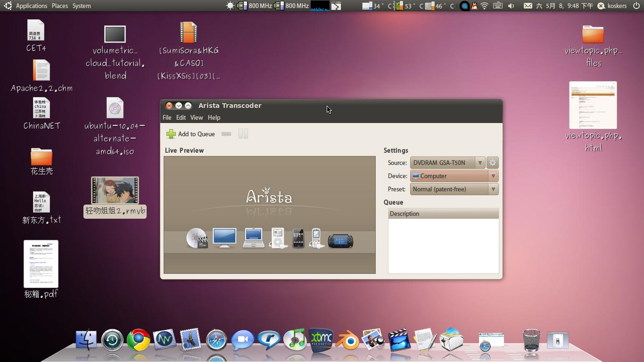Viewport: 644px width, 362px height.
Task: Open the blue R speech-bubble dock icon
Action: [x=269, y=340]
